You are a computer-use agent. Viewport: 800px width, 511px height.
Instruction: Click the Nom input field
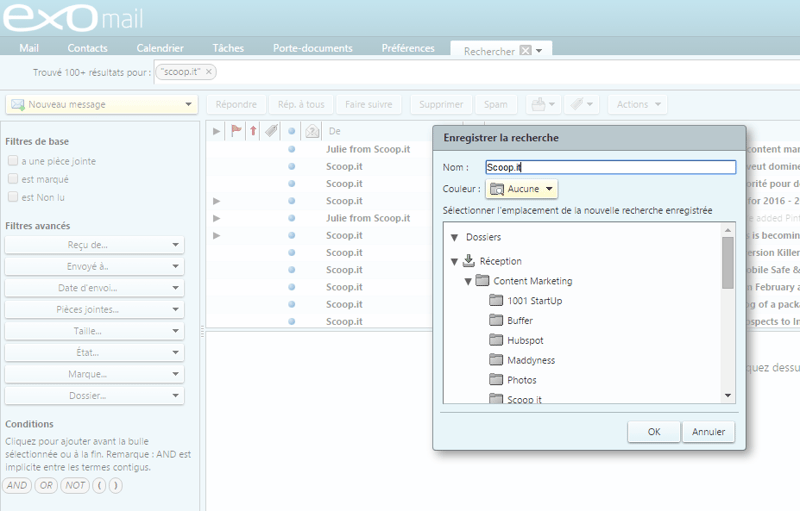point(610,167)
